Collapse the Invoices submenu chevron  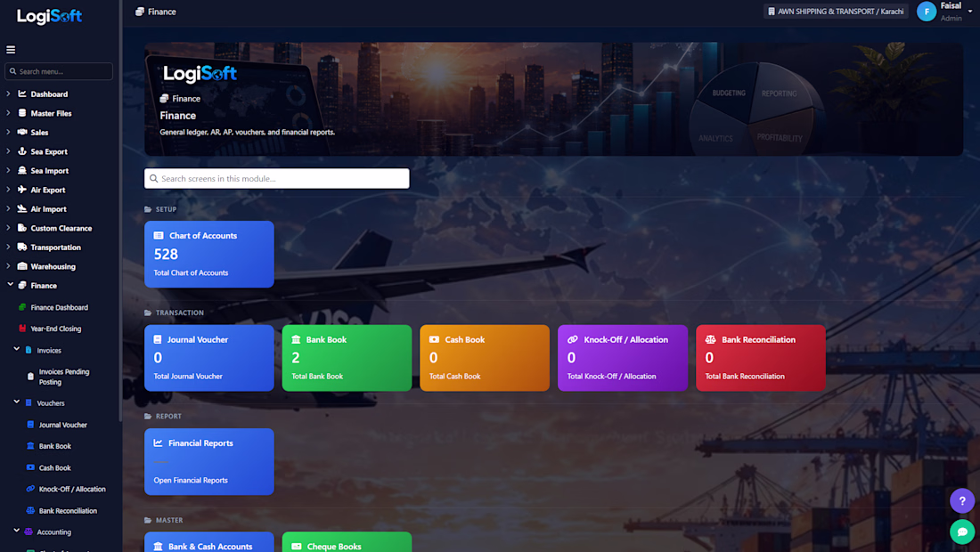click(17, 350)
